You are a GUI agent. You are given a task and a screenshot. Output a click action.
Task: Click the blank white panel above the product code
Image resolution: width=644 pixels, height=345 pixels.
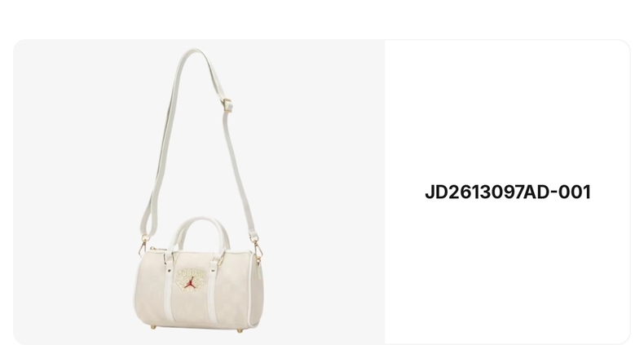tap(508, 111)
